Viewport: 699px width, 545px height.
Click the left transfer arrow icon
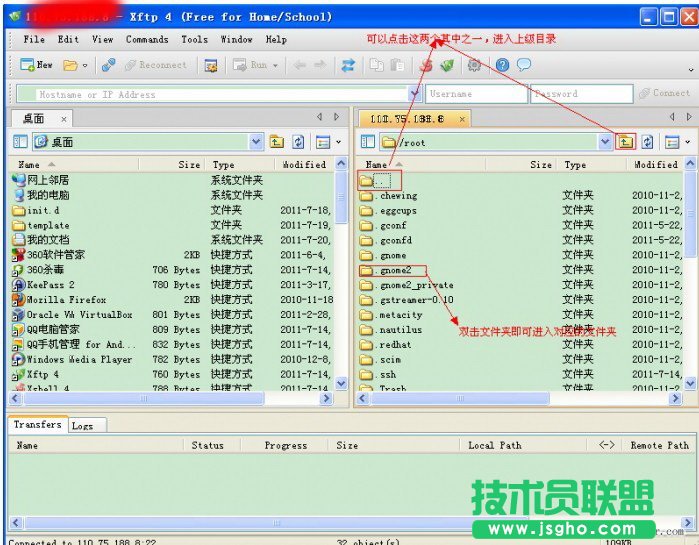coord(299,66)
